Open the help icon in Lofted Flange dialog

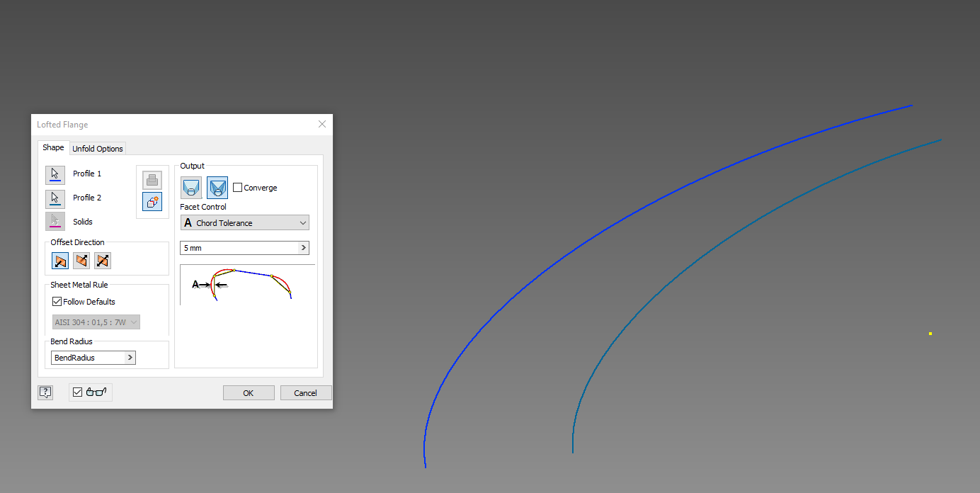45,392
